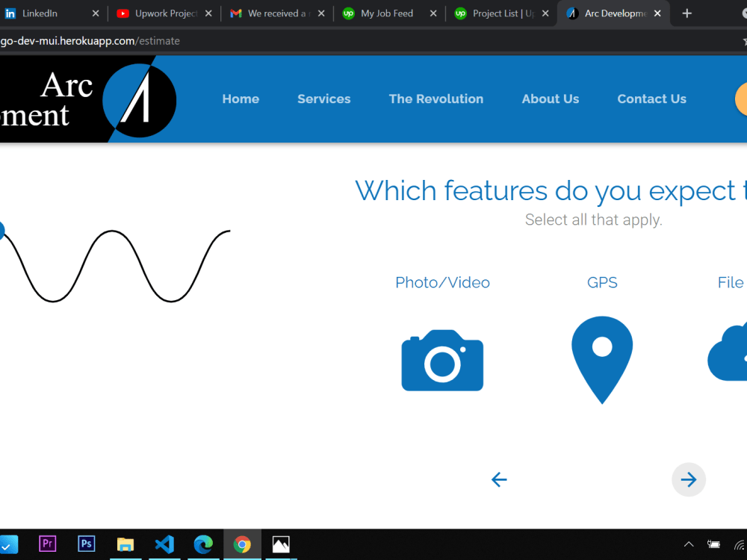Navigate to About Us

pos(551,99)
